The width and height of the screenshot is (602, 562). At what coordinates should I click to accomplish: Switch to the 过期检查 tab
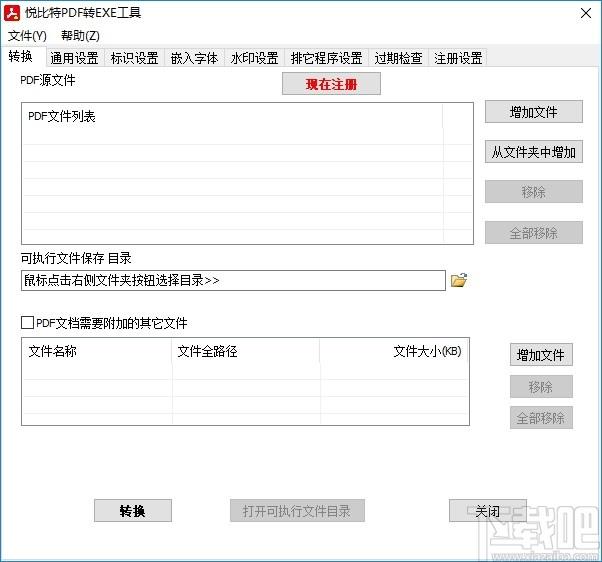coord(399,58)
